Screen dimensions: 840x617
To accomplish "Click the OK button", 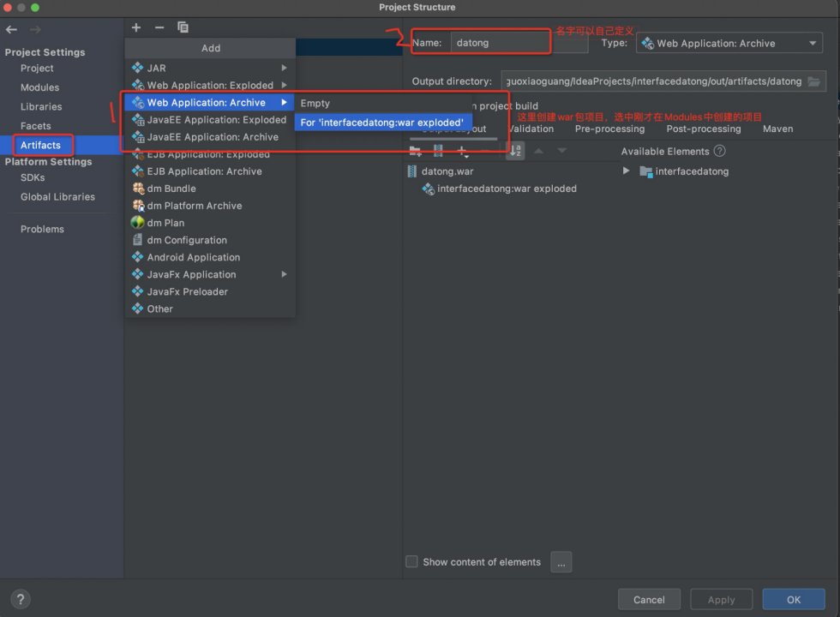I will tap(794, 599).
